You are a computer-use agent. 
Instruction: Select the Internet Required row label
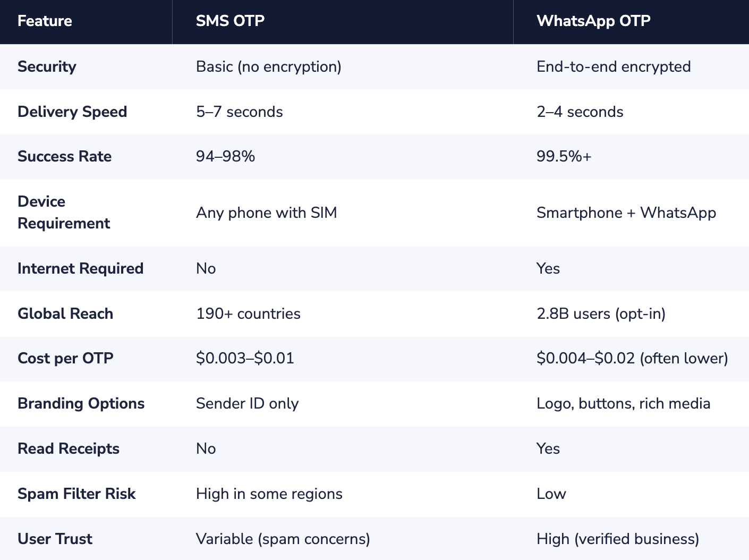click(x=80, y=269)
